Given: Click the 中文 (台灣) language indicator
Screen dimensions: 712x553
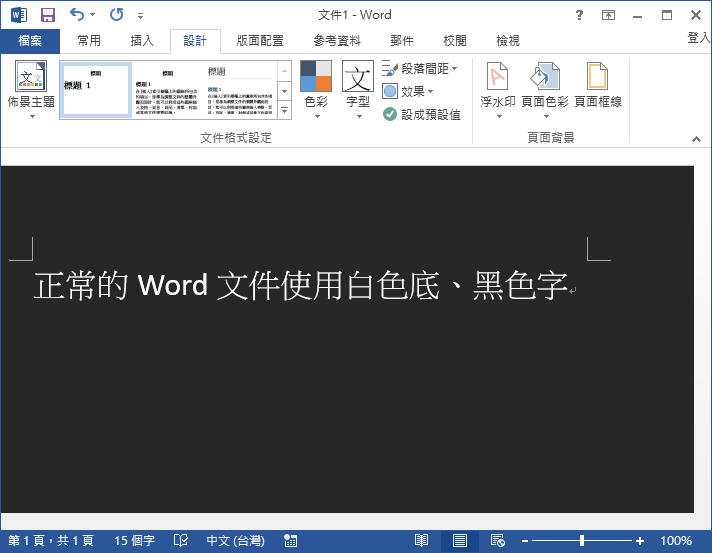Looking at the screenshot, I should coord(235,541).
